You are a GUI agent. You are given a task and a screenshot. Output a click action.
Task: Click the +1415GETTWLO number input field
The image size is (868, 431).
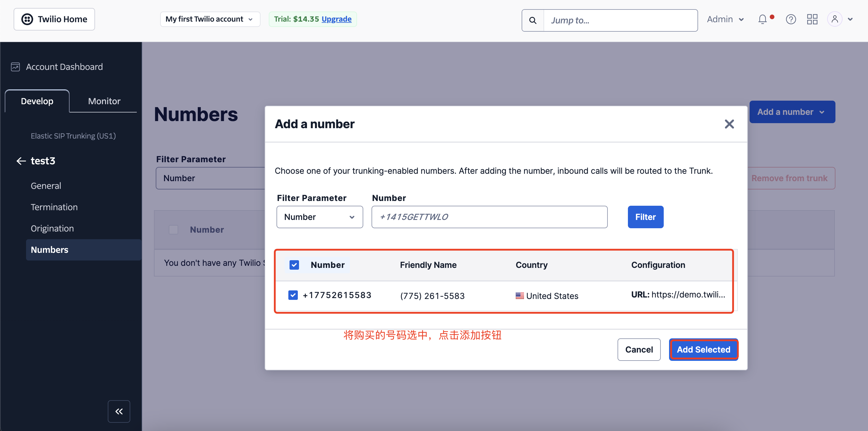[x=489, y=217]
